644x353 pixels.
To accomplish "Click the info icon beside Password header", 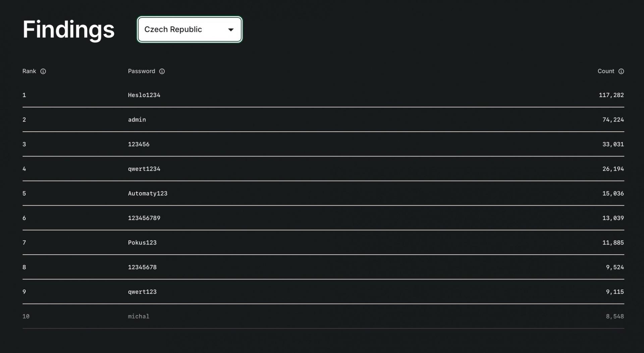I will [x=162, y=71].
